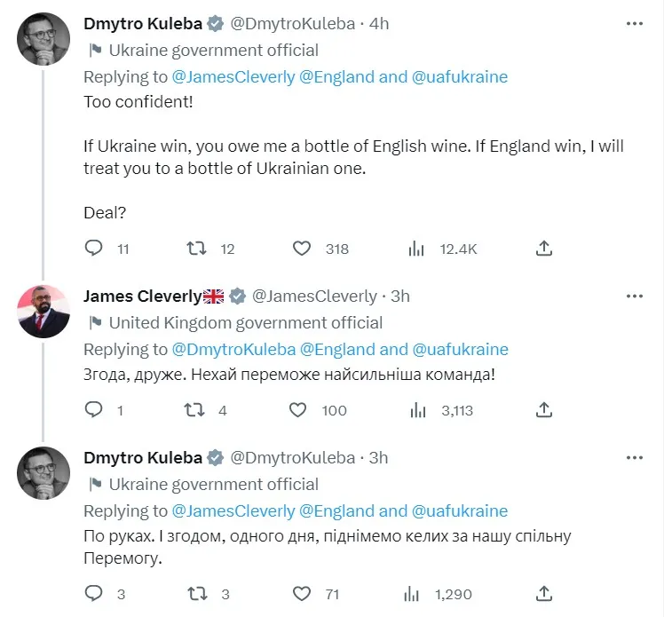Open Dmytro Kuleba's name on the last tweet
This screenshot has height=617, width=672.
[142, 457]
